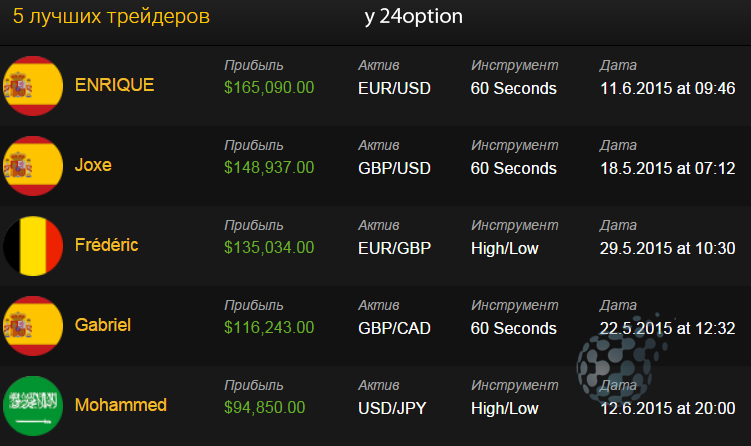The height and width of the screenshot is (446, 751).
Task: Select the EUR/GBP asset text
Action: point(395,248)
